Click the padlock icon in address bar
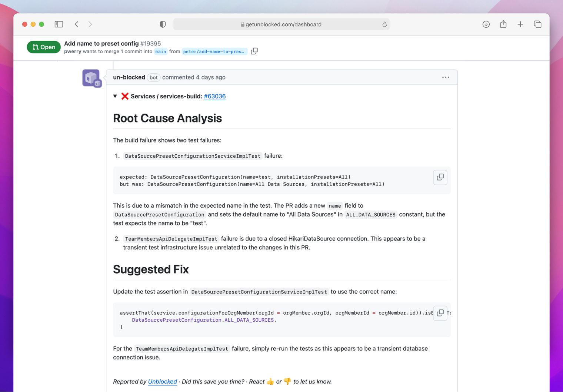Viewport: 563px width, 392px height. (x=243, y=24)
